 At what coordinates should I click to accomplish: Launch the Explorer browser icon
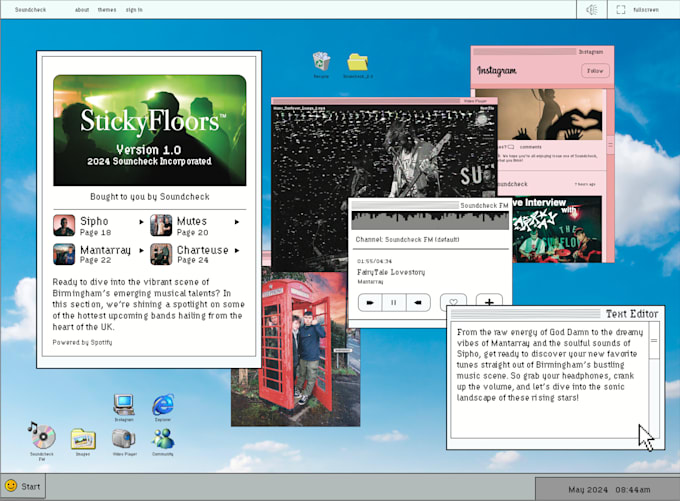pos(163,405)
